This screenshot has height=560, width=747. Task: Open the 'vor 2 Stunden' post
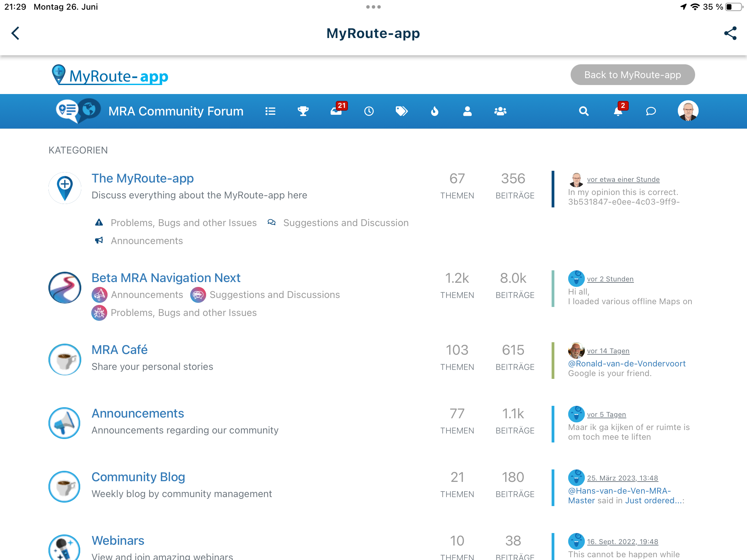coord(610,279)
